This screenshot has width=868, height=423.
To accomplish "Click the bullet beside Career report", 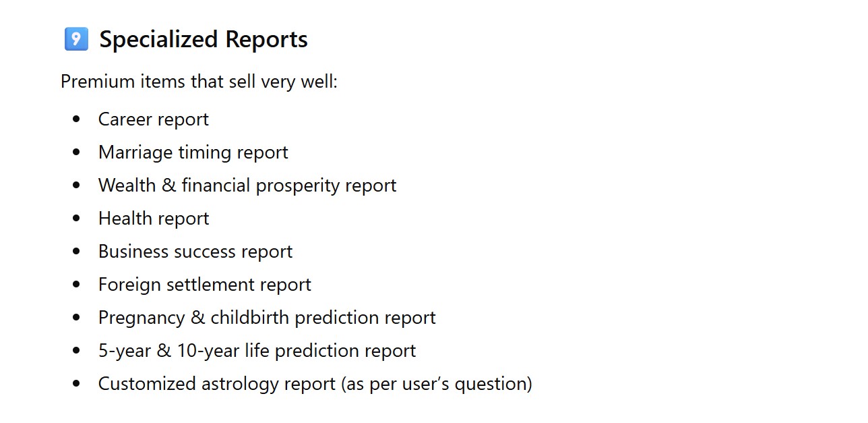I will pos(76,119).
